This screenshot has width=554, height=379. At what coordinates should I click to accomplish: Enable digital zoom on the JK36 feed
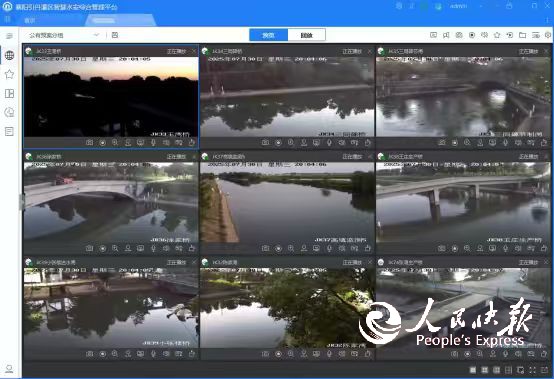click(x=115, y=249)
